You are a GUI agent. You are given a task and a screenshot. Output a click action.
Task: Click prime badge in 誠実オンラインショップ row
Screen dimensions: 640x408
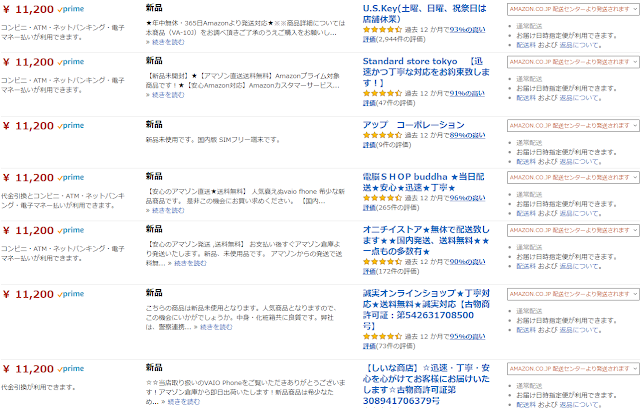click(x=71, y=294)
